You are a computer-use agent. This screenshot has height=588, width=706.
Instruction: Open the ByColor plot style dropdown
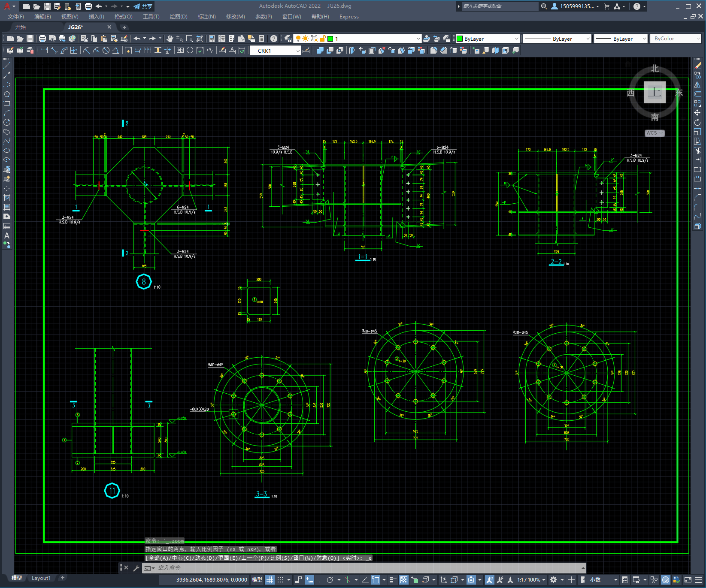(x=676, y=39)
